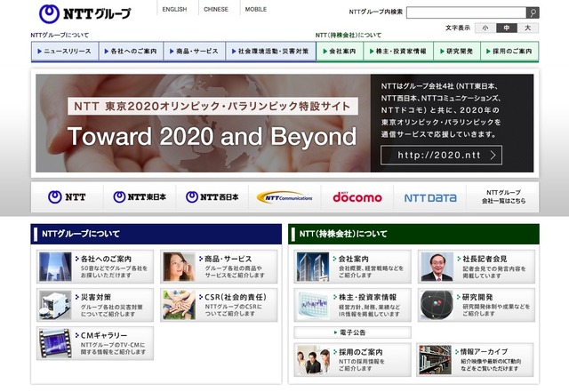Click the docomo logo

coord(357,197)
